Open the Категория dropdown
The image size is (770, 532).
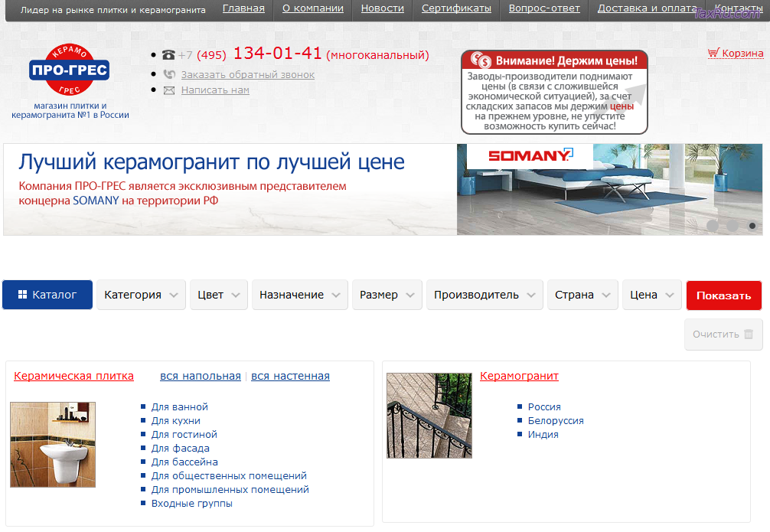pyautogui.click(x=141, y=294)
